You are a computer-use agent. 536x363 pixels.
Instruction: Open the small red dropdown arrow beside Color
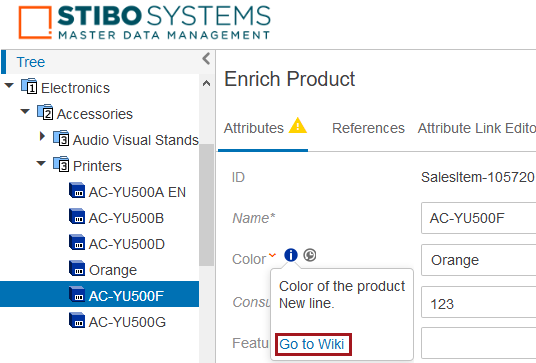tap(272, 255)
